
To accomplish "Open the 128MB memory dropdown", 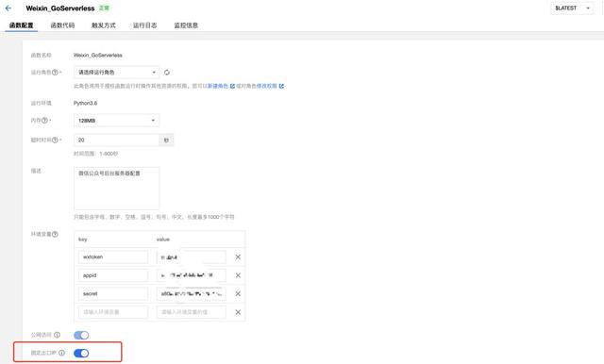I will [x=116, y=121].
